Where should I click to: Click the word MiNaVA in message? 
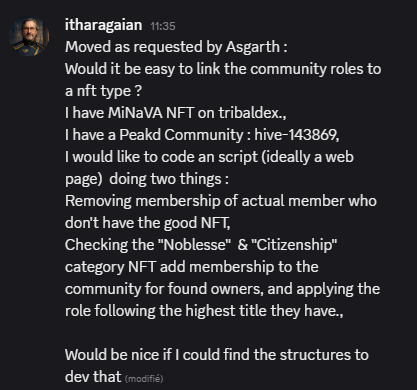coord(134,113)
